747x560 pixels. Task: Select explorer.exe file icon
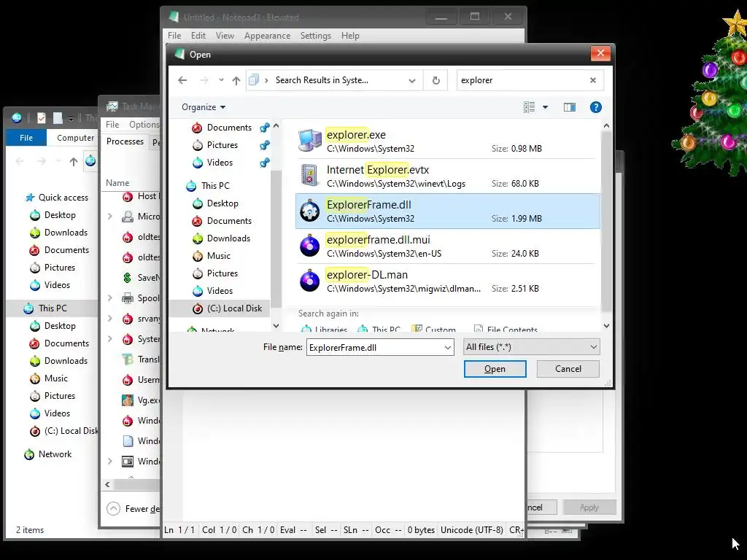click(x=310, y=141)
